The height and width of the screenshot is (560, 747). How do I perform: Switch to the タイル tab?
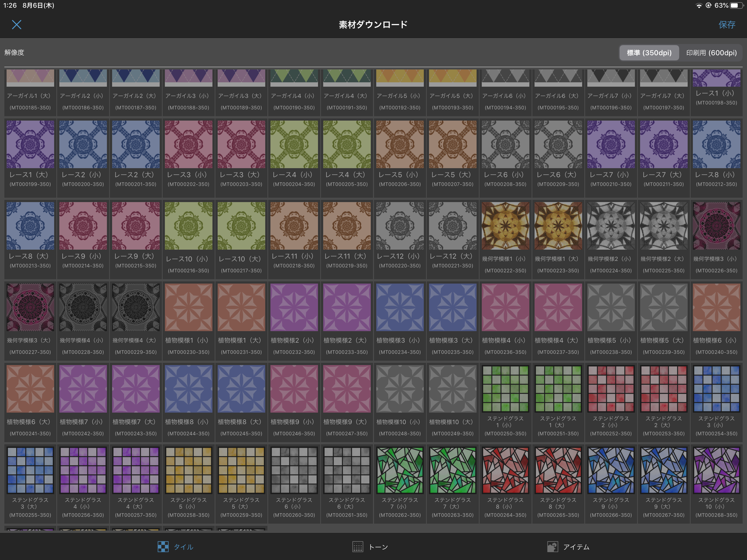[176, 547]
